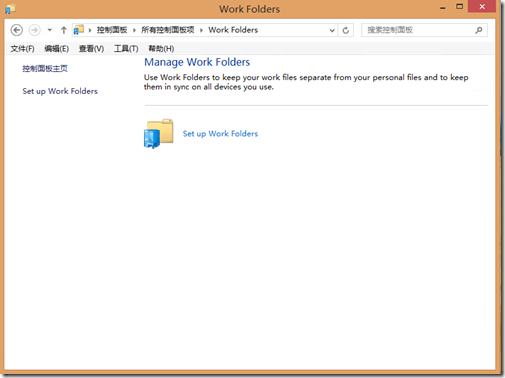Click sidebar Set up Work Folders link
Viewport: 505px width, 378px height.
pos(60,91)
